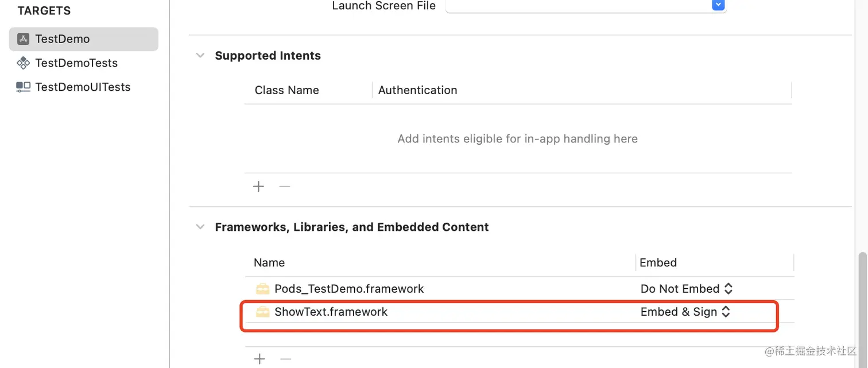Remove selected framework with minus button
The image size is (868, 368).
tap(286, 359)
